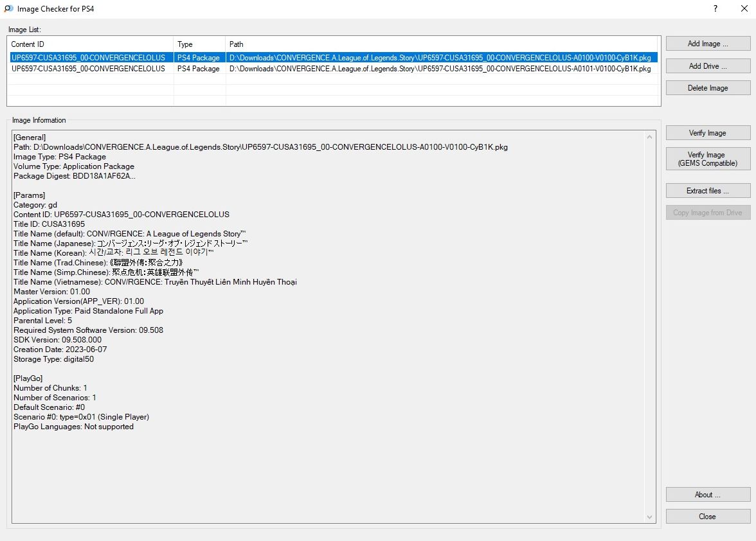Image resolution: width=756 pixels, height=541 pixels.
Task: Click Required System Software Version line
Action: 88,330
